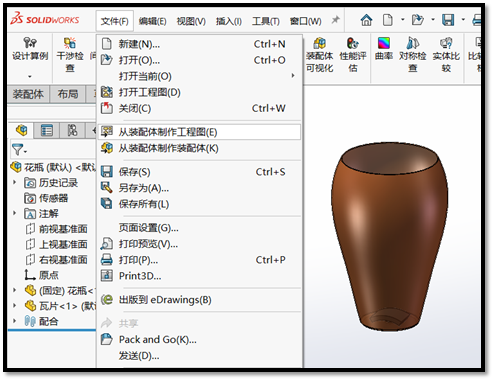Image resolution: width=494 pixels, height=381 pixels.
Task: Select the 曲率 curvature rainbow icon
Action: tap(384, 49)
